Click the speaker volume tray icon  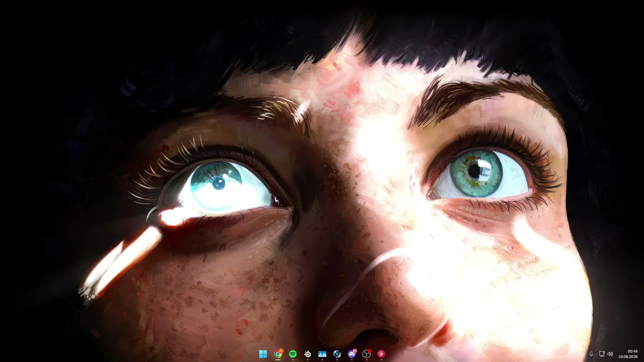pyautogui.click(x=610, y=354)
